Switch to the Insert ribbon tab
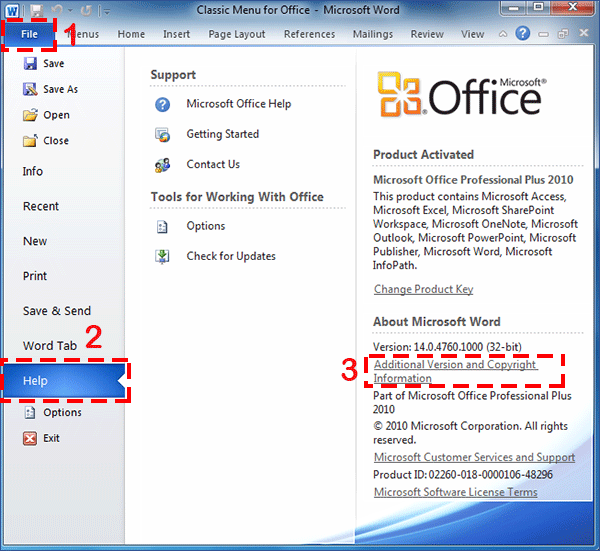The height and width of the screenshot is (551, 600). point(176,34)
